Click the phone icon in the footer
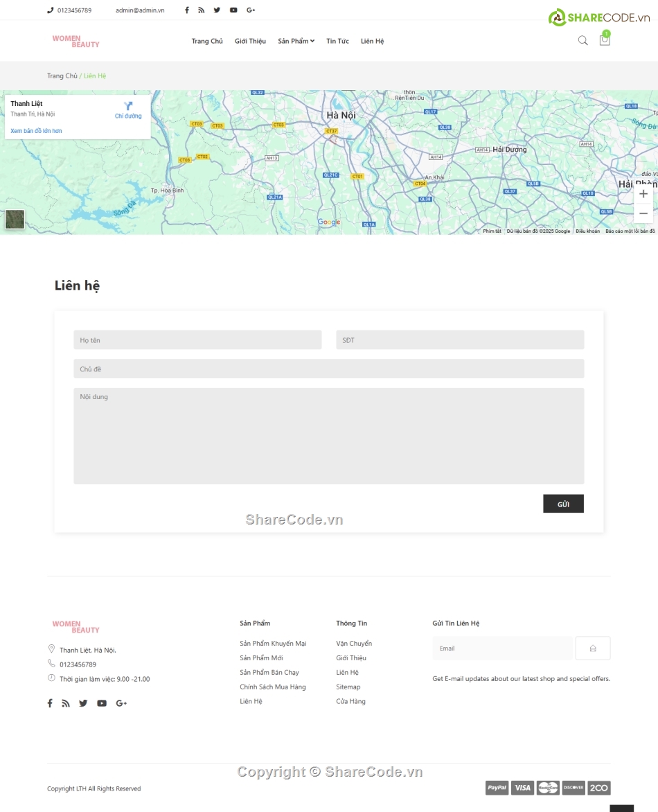 (x=51, y=663)
